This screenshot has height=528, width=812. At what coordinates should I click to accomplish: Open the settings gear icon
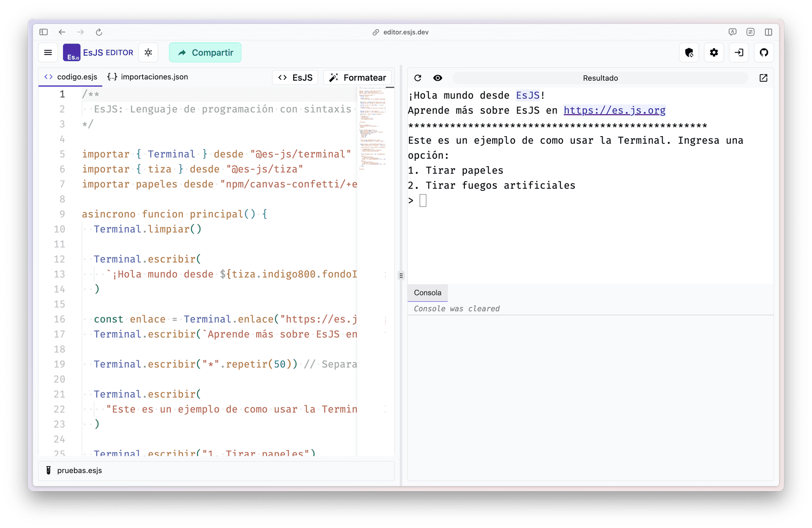pos(714,52)
